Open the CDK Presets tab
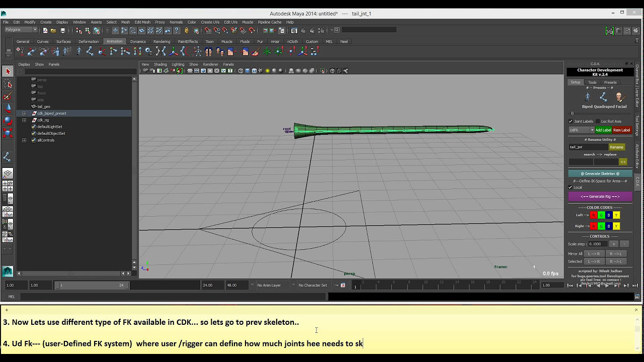The height and width of the screenshot is (362, 644). click(610, 82)
